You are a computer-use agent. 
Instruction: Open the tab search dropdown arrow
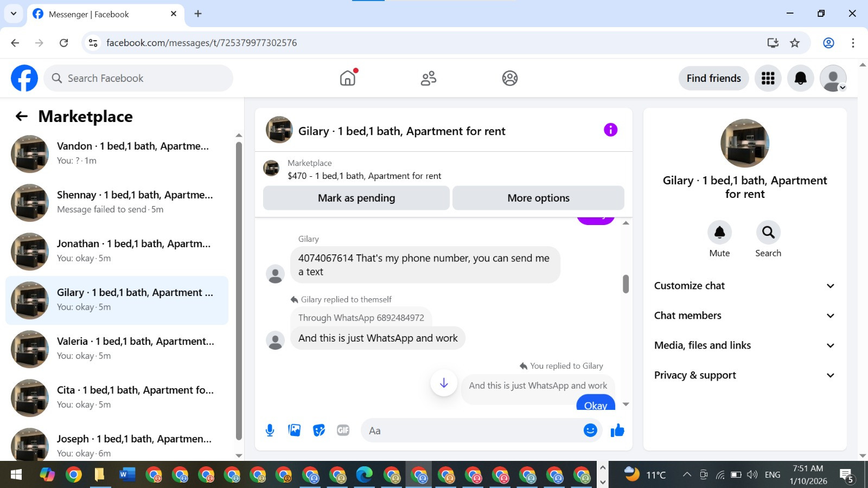[14, 14]
